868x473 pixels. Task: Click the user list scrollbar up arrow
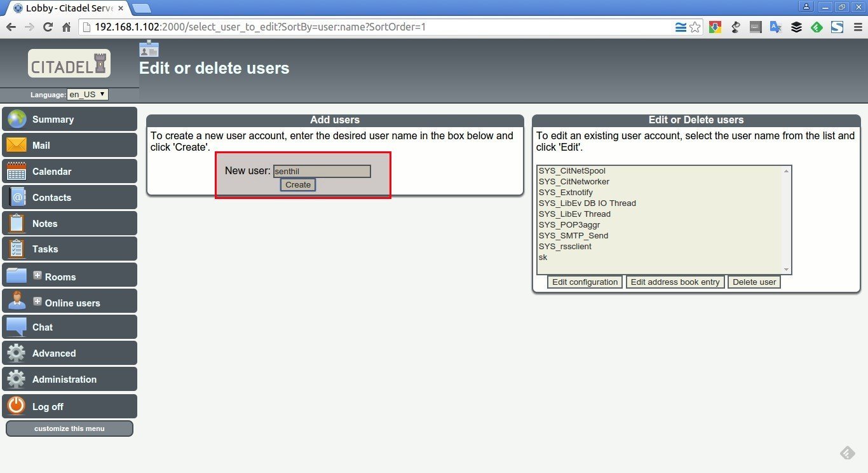(786, 170)
